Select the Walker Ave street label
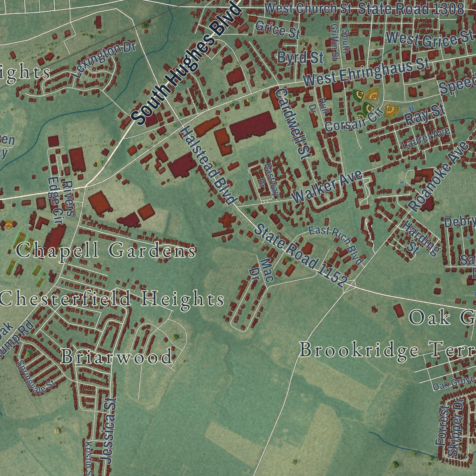476x476 pixels. 327,186
